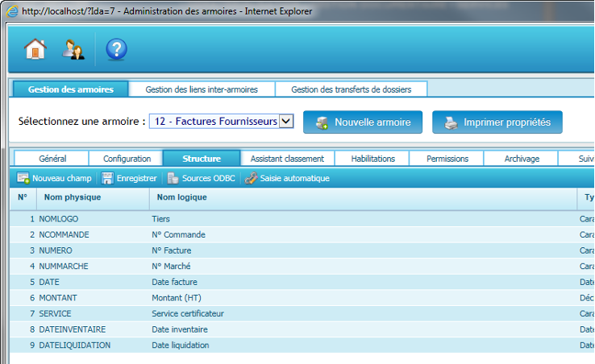Open the Archivage tab
Viewport: 595px width, 364px height.
[522, 159]
